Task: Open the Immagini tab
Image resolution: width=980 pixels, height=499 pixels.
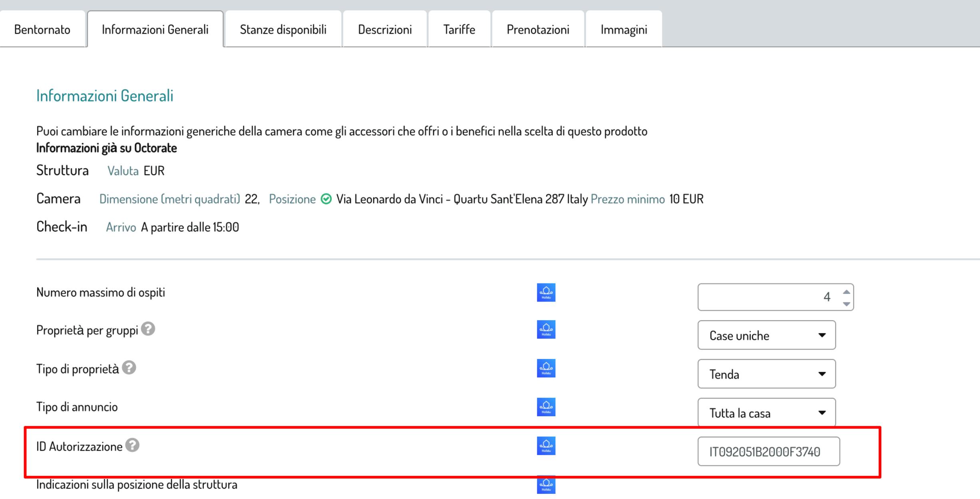Action: 623,30
